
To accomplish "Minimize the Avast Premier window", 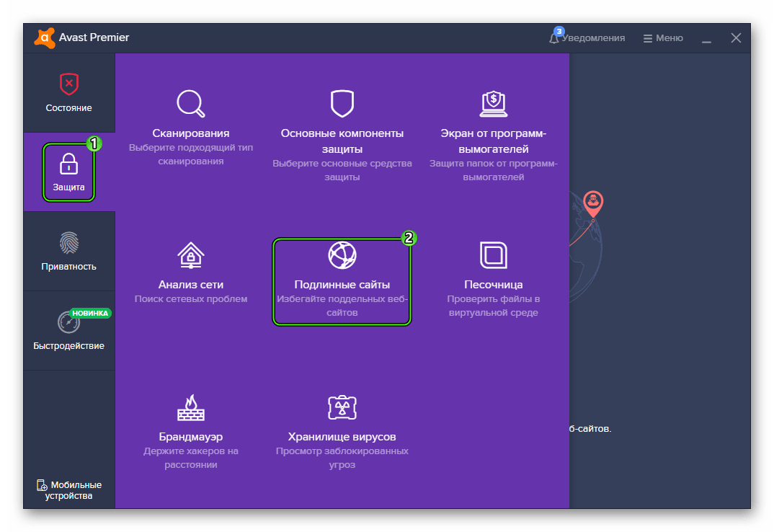I will [x=706, y=38].
